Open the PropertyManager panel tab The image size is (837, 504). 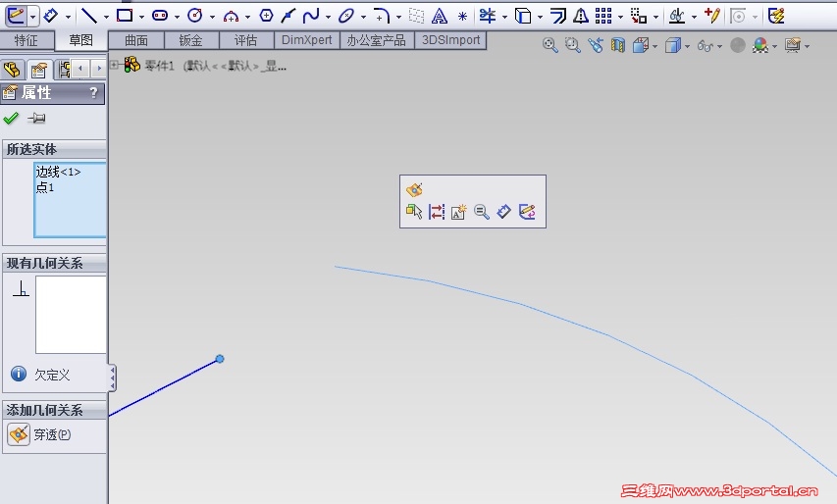(39, 70)
